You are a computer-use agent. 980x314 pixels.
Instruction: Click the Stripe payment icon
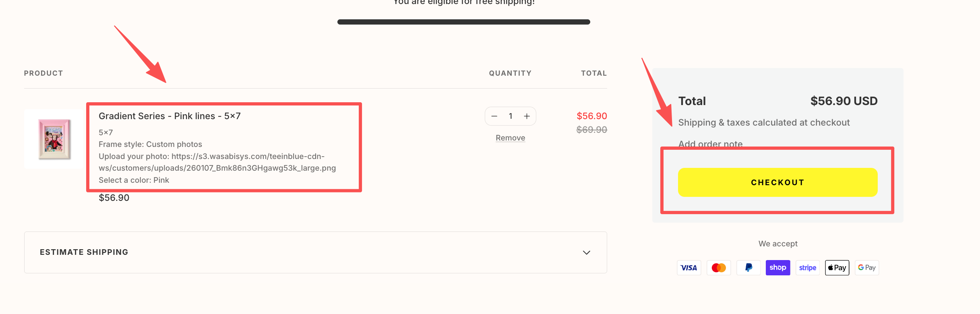808,268
